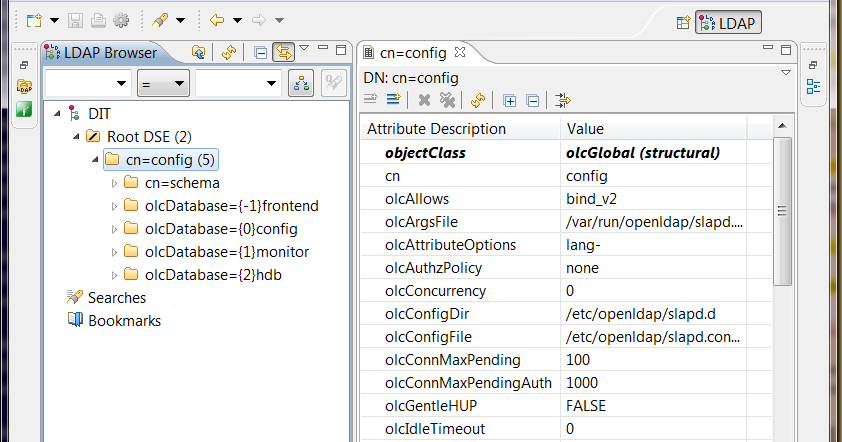Click the left sidebar Restore icon
Viewport: 842px width, 442px height.
point(24,65)
